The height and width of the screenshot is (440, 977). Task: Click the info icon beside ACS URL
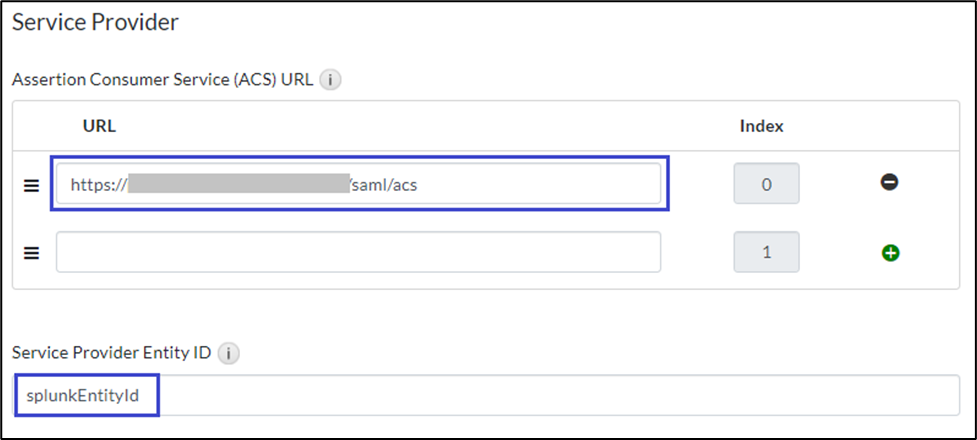(x=331, y=80)
